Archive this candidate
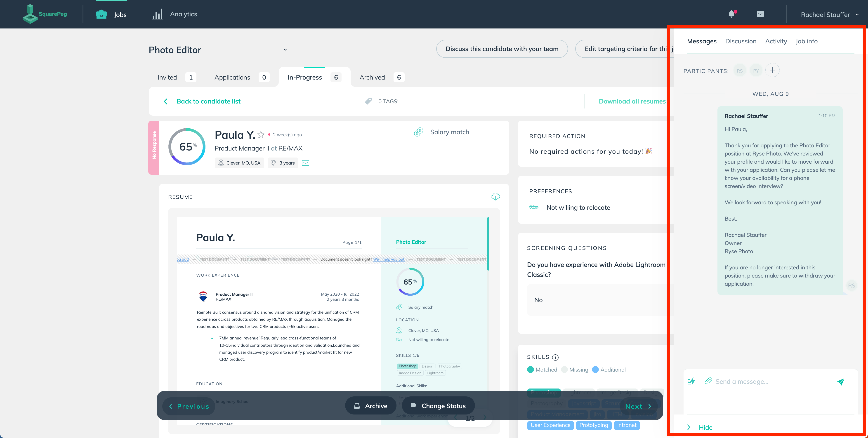Screen dimensions: 868x438 [371, 406]
